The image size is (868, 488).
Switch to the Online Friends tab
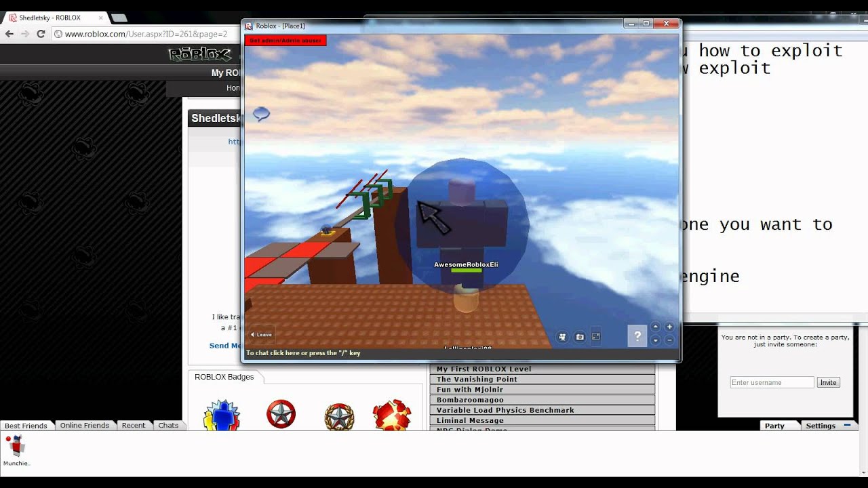click(85, 426)
